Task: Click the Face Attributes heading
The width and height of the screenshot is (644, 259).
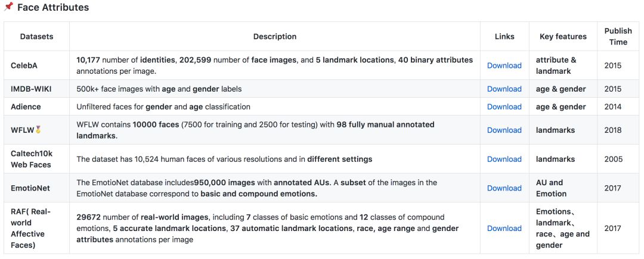Action: 53,7
